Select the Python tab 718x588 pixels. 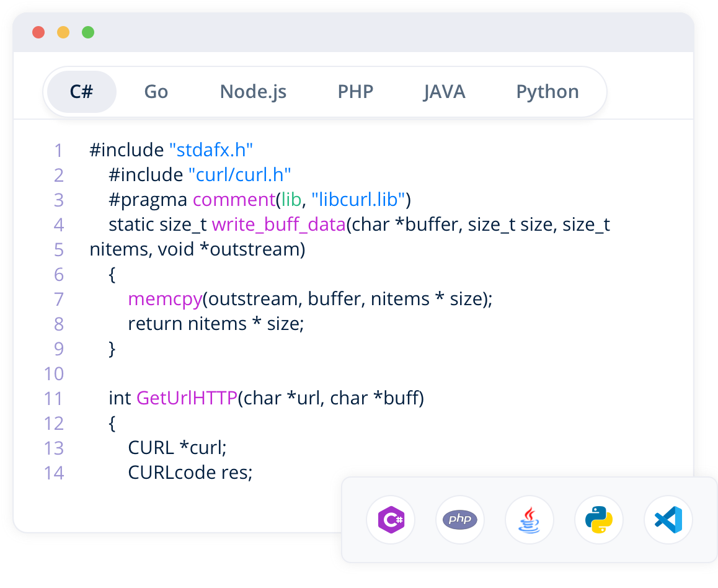pyautogui.click(x=547, y=92)
